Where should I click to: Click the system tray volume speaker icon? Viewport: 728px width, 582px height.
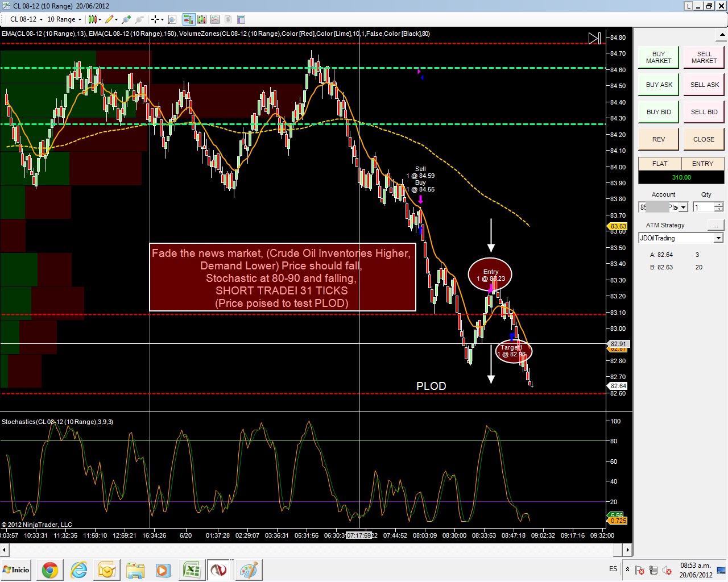[x=666, y=570]
